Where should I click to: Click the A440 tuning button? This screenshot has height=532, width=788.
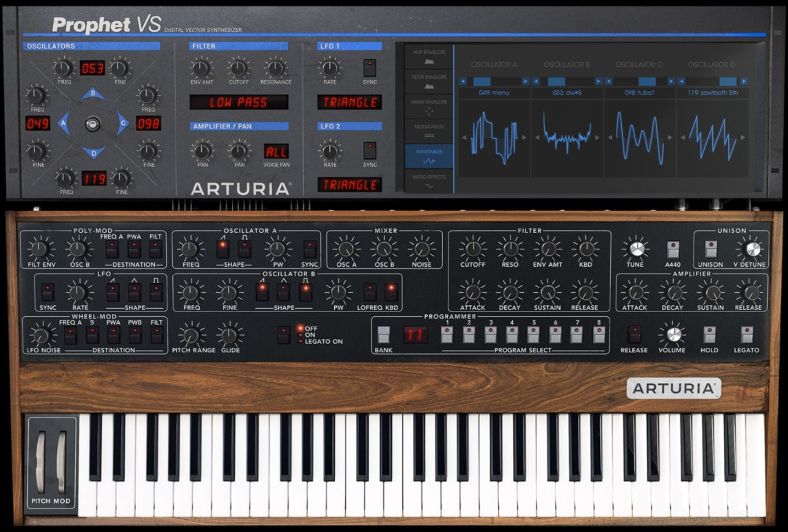click(673, 249)
